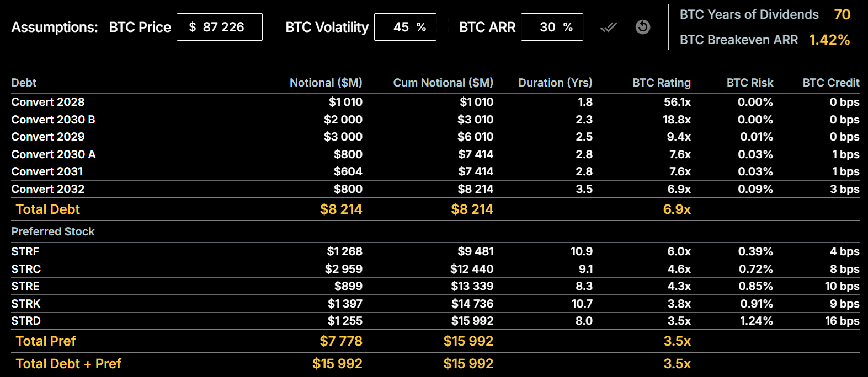The height and width of the screenshot is (377, 868).
Task: Open the STRK preferred stock entry
Action: click(26, 304)
